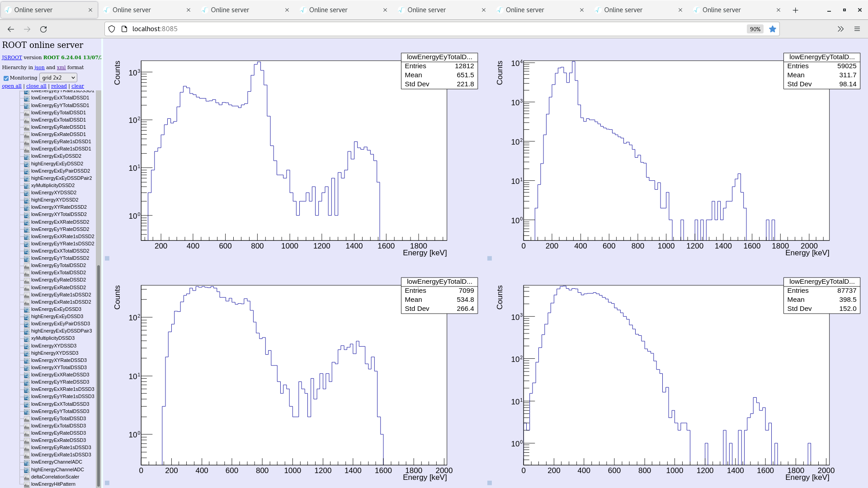Open a new browser tab
The height and width of the screenshot is (488, 868).
point(796,9)
